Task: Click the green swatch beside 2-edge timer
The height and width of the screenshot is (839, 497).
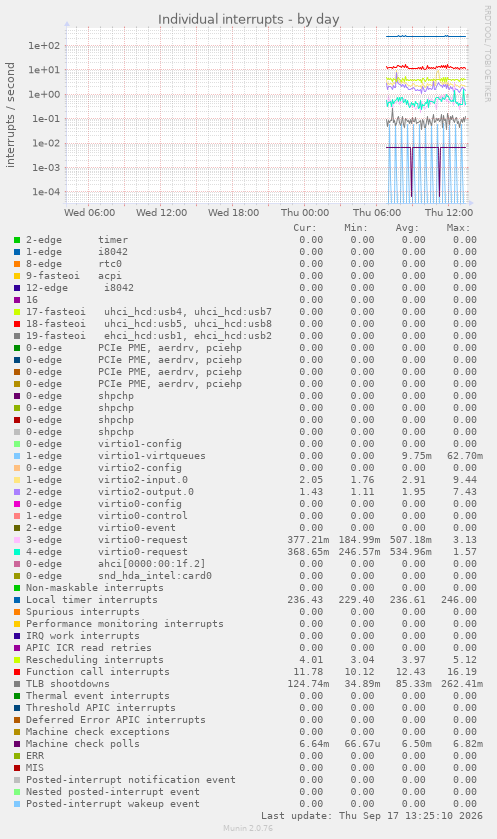Action: click(x=17, y=240)
